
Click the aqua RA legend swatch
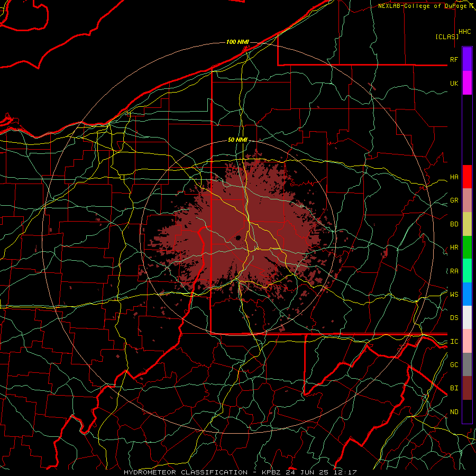click(467, 271)
